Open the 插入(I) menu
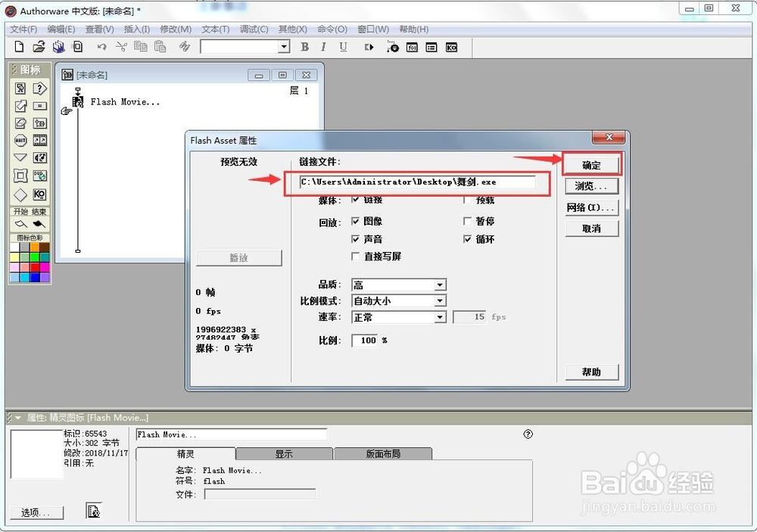 [x=136, y=30]
